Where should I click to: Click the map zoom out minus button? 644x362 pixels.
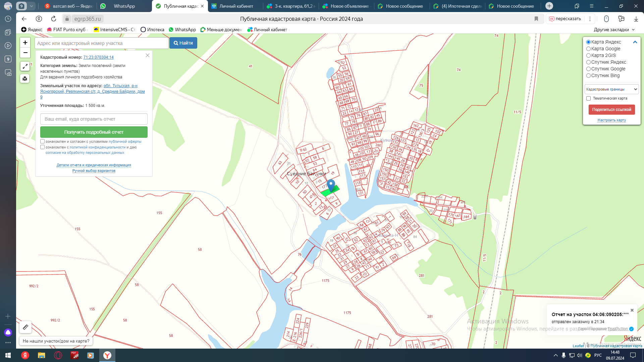(x=25, y=53)
